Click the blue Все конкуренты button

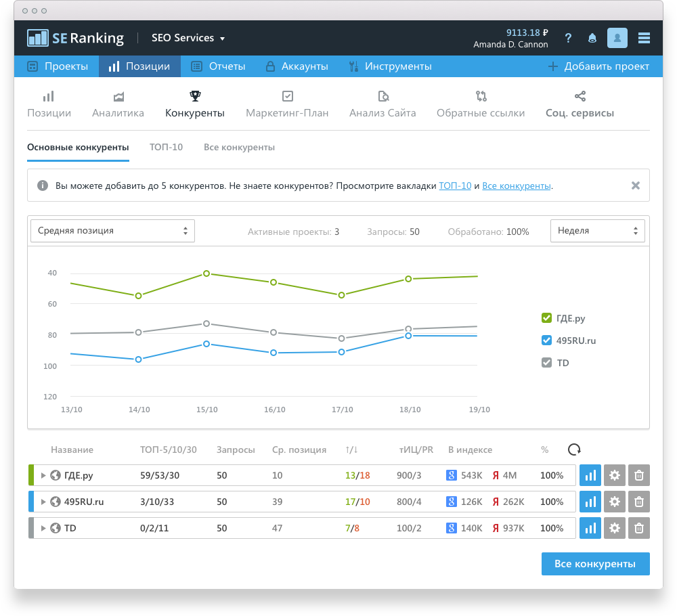(x=595, y=564)
